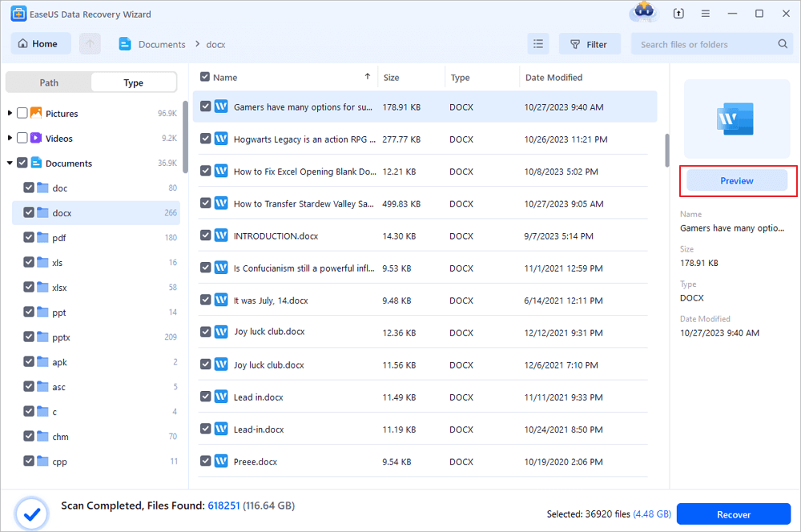This screenshot has width=801, height=532.
Task: Click the pdf folder icon
Action: tap(43, 238)
